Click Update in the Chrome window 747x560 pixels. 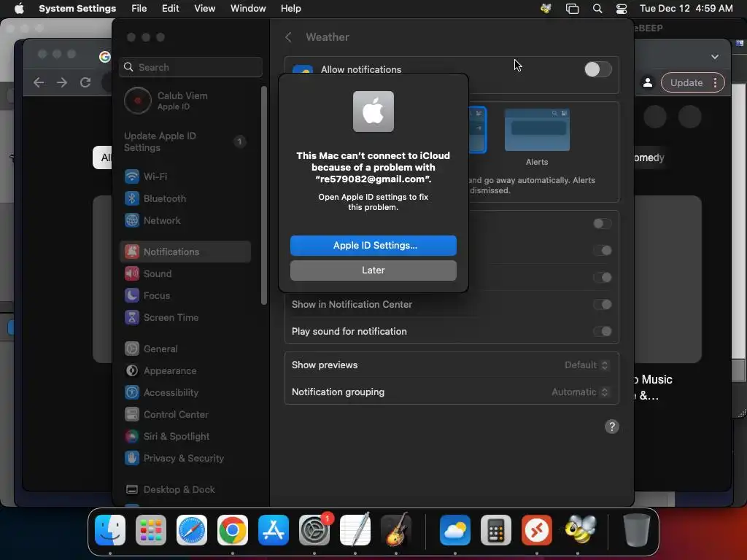coord(686,82)
